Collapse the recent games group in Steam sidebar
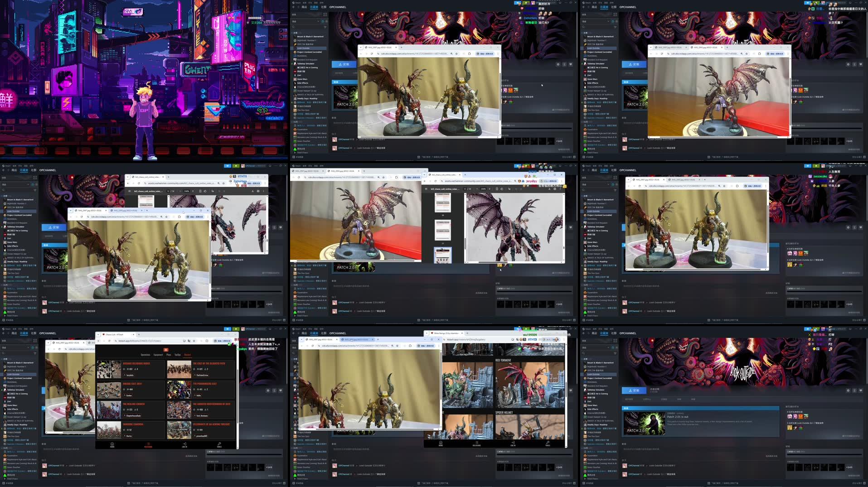868x487 pixels. coord(582,359)
